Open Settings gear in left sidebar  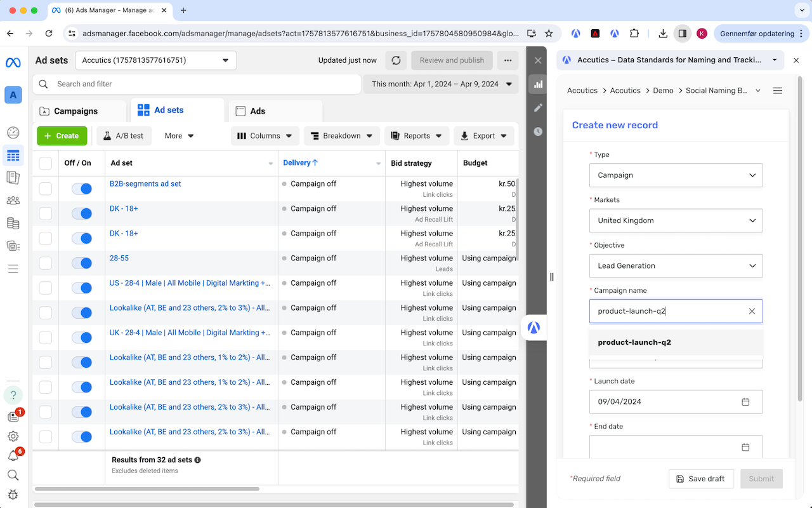pos(13,436)
